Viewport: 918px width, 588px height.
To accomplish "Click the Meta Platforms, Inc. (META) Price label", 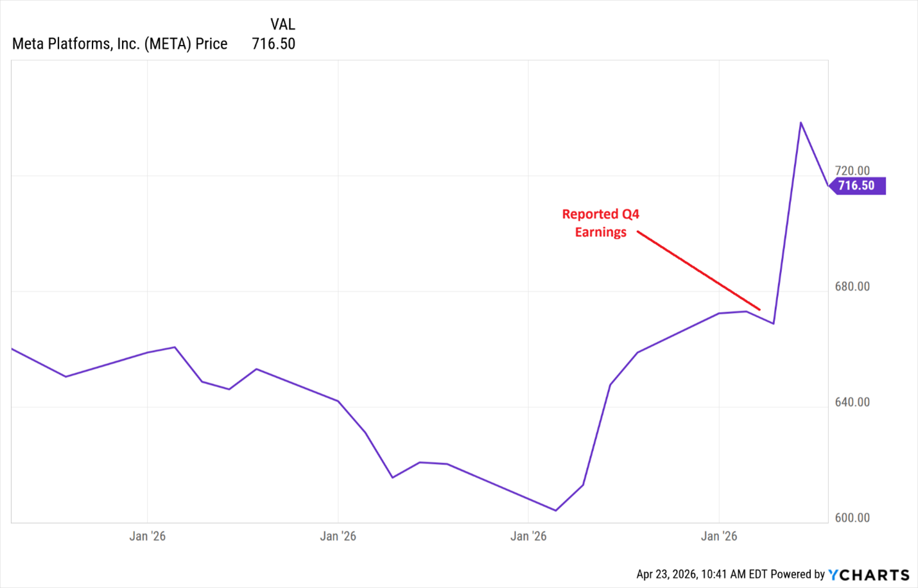I will (120, 44).
